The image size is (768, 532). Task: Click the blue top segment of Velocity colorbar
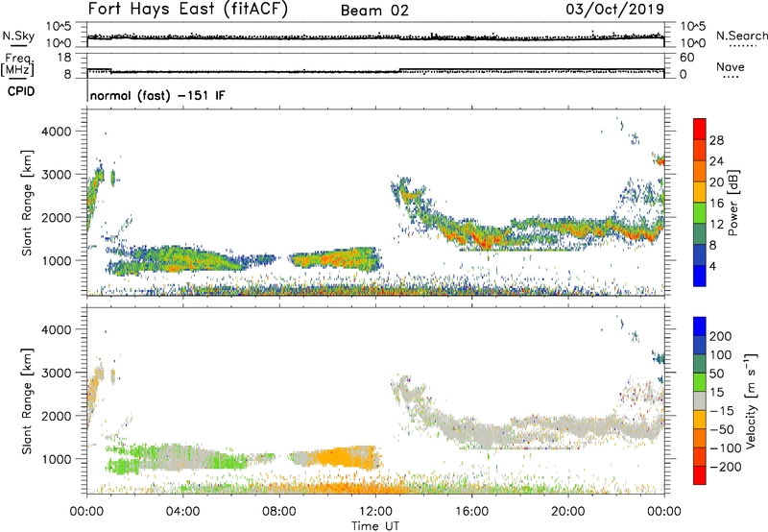(700, 326)
